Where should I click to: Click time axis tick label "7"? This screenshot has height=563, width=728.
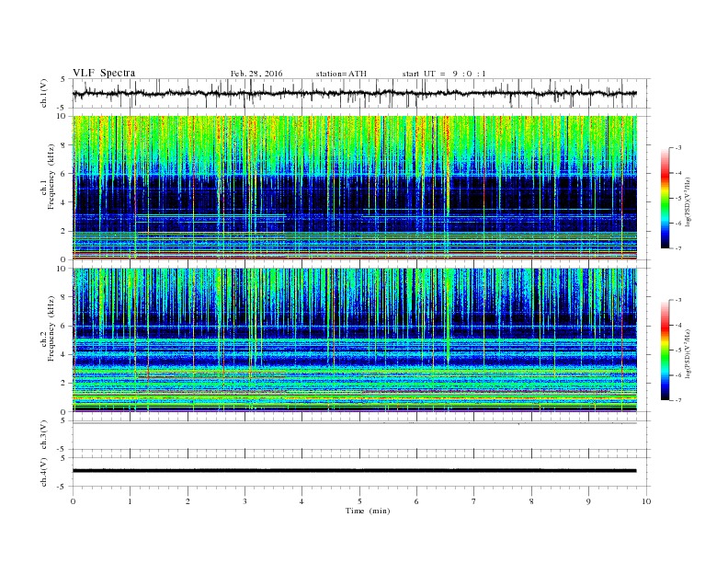pos(473,501)
